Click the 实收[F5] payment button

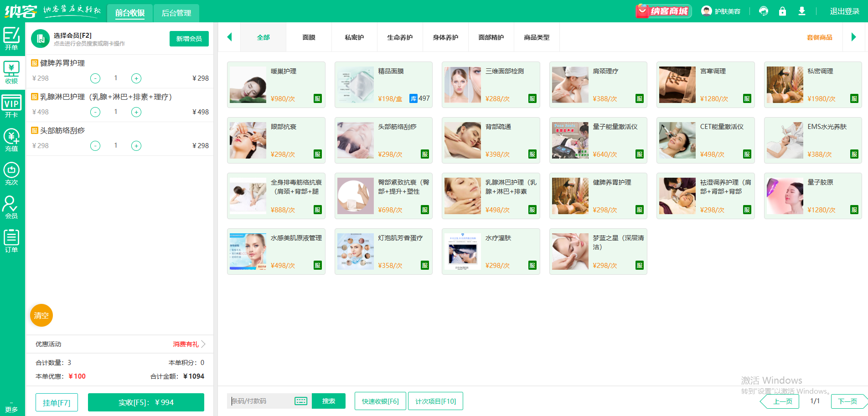(146, 402)
